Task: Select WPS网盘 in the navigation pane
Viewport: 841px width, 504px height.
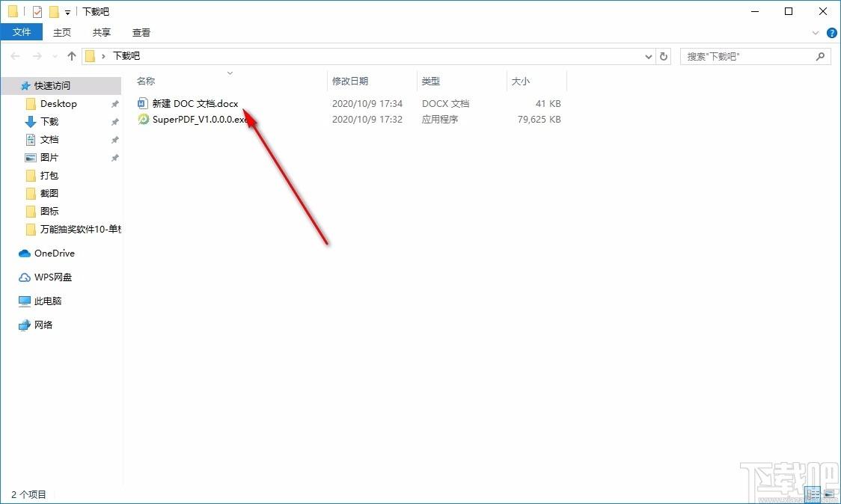Action: (53, 277)
